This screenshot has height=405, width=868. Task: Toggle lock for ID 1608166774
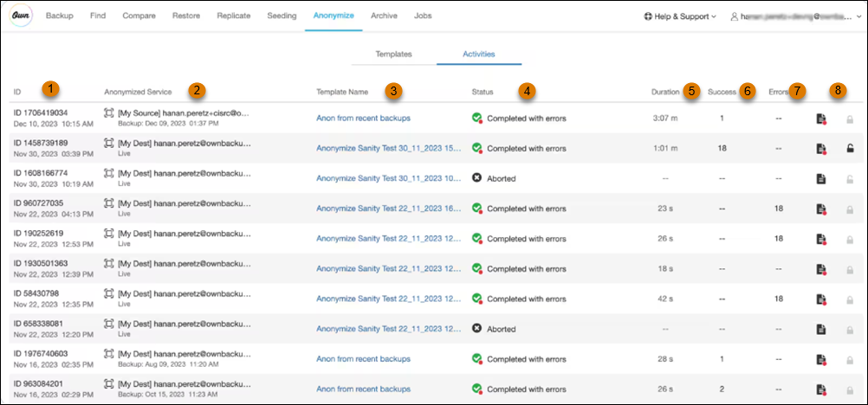pyautogui.click(x=850, y=179)
